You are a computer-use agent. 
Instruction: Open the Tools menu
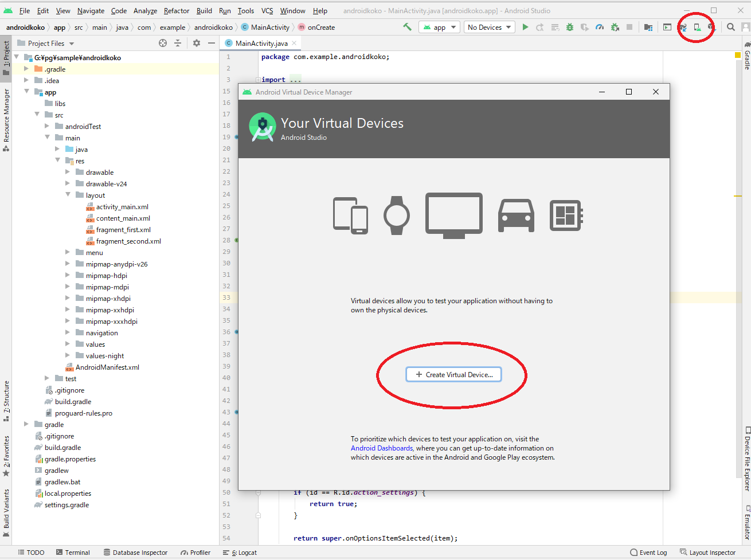245,11
